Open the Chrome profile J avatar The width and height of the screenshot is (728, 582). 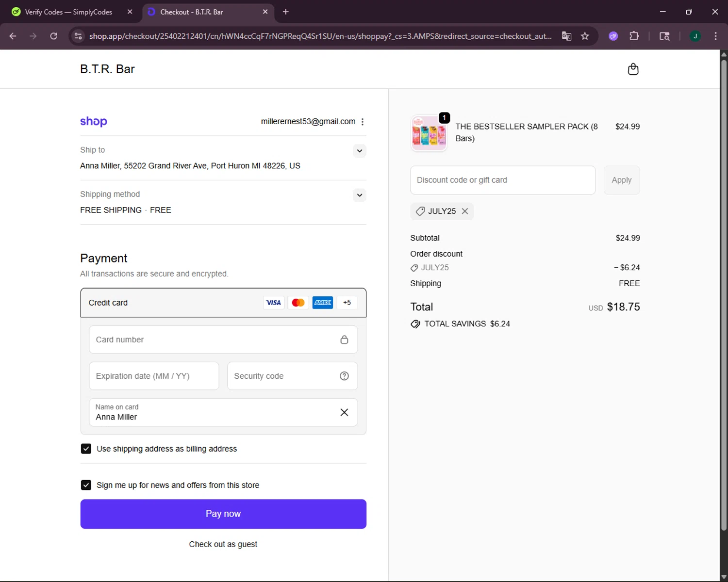(695, 36)
